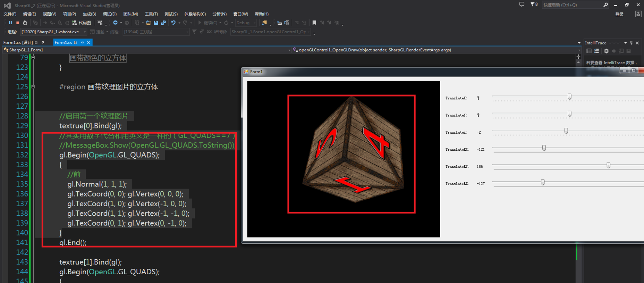Click the quick launch magnifier icon
644x283 pixels.
click(605, 5)
